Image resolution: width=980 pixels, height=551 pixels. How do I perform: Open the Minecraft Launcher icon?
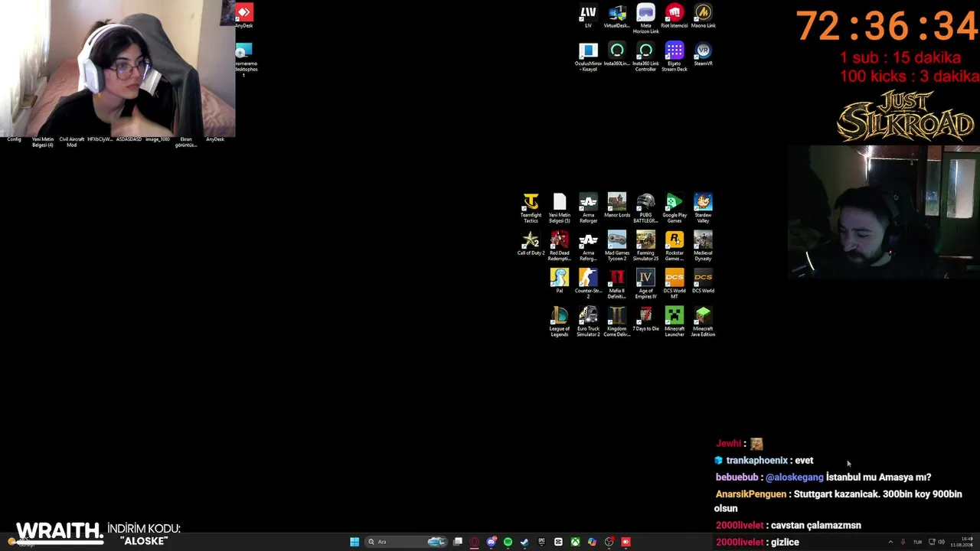(675, 321)
